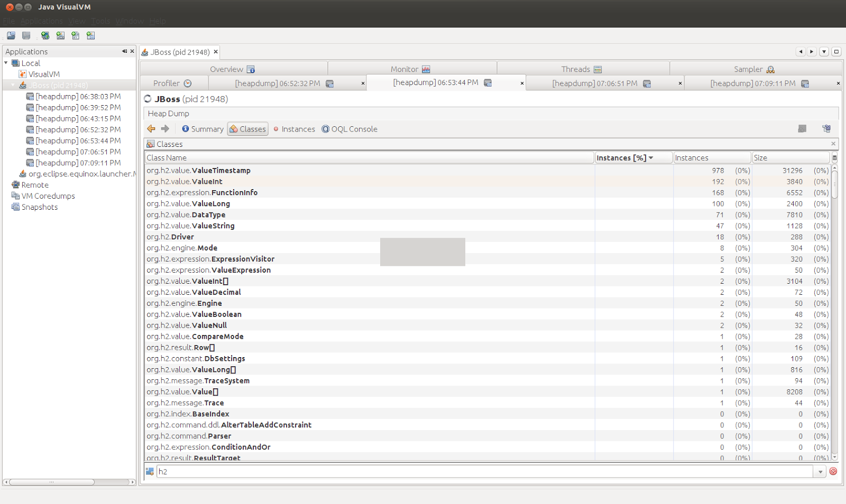Viewport: 846px width, 504px height.
Task: Toggle the Classes view button
Action: (x=247, y=129)
